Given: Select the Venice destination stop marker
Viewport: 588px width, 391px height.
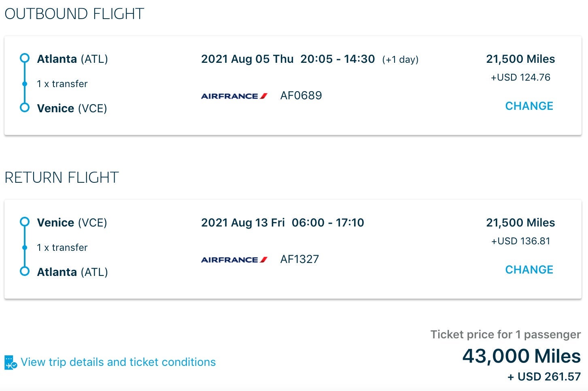Looking at the screenshot, I should 25,108.
